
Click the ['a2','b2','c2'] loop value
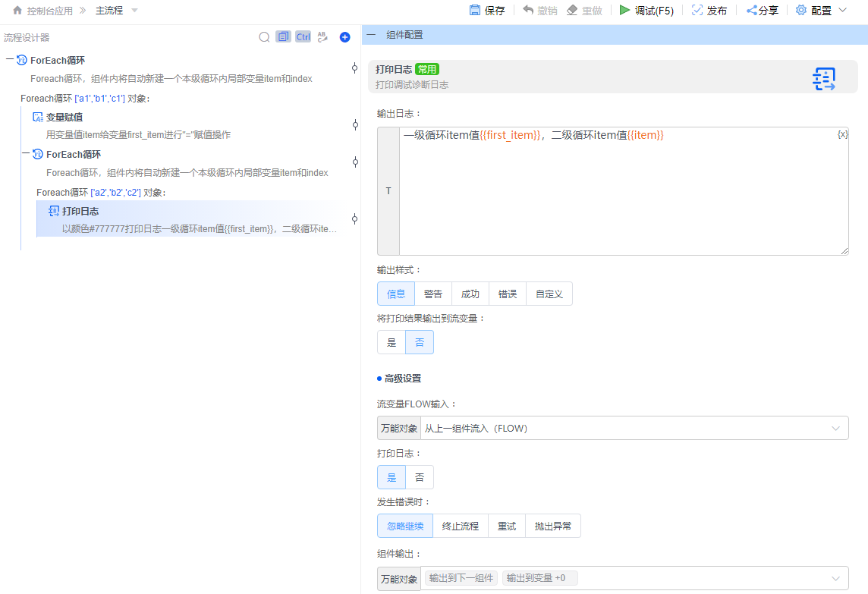click(x=115, y=193)
